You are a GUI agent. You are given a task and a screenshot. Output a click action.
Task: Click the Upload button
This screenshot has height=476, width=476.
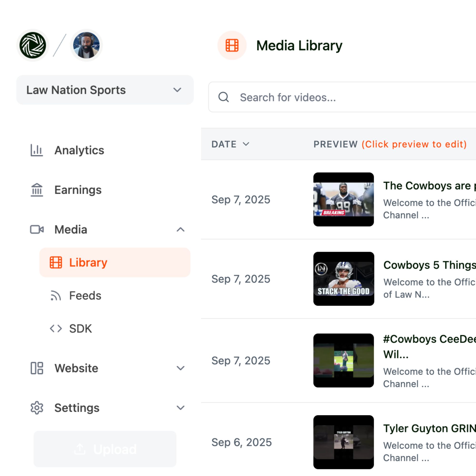click(x=105, y=449)
